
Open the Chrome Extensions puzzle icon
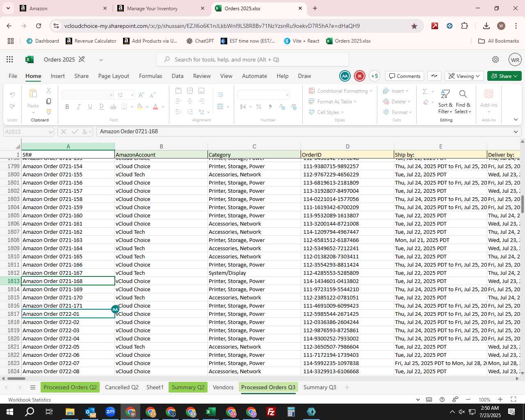pyautogui.click(x=464, y=26)
